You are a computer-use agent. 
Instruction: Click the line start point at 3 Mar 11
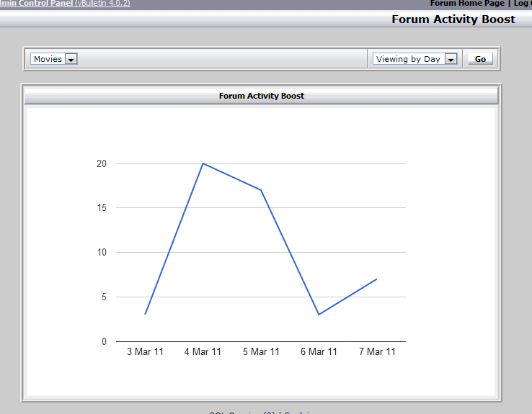pos(145,314)
